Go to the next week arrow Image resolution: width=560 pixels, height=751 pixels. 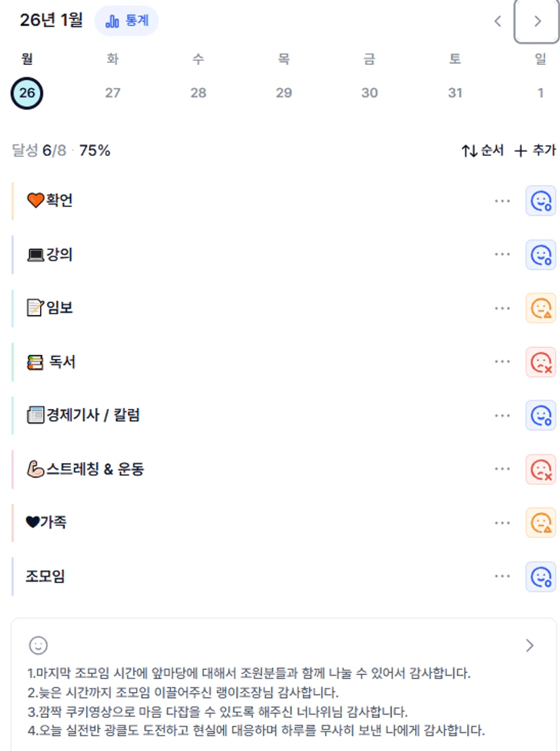(x=537, y=21)
